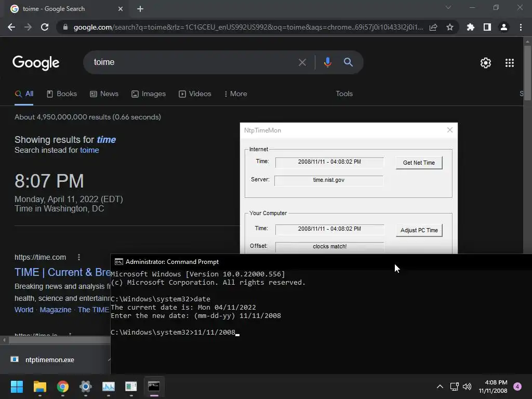
Task: Expand the More search categories menu
Action: pos(236,94)
